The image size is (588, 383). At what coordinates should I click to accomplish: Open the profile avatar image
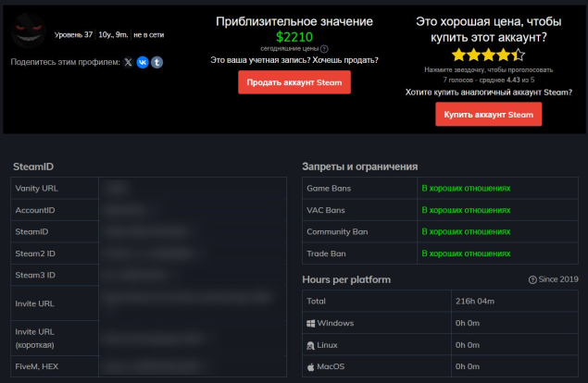(x=28, y=31)
